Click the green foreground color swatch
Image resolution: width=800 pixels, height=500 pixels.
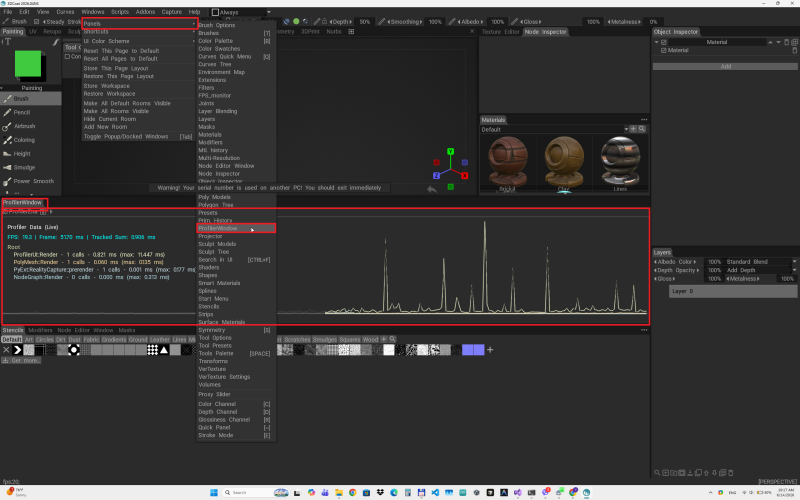28,64
